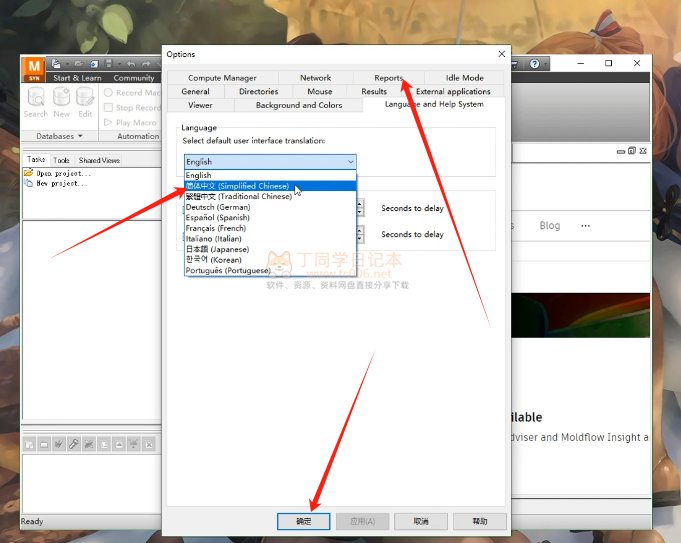Select Simplified Chinese from language list
The image size is (681, 543).
click(x=237, y=186)
